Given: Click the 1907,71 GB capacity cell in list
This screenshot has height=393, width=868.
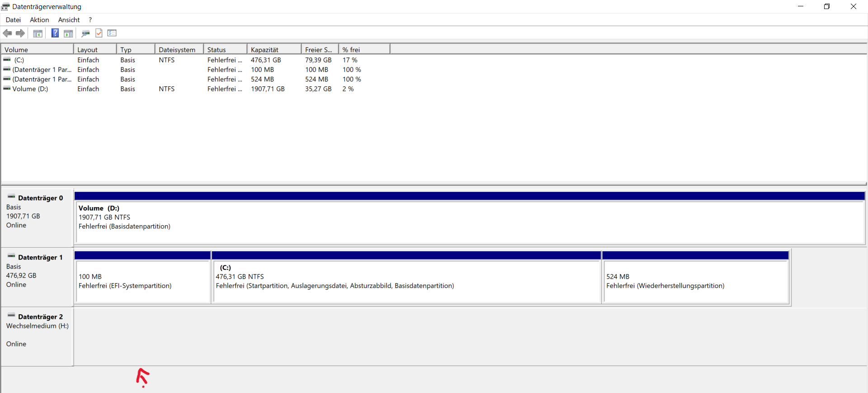Looking at the screenshot, I should [x=268, y=89].
